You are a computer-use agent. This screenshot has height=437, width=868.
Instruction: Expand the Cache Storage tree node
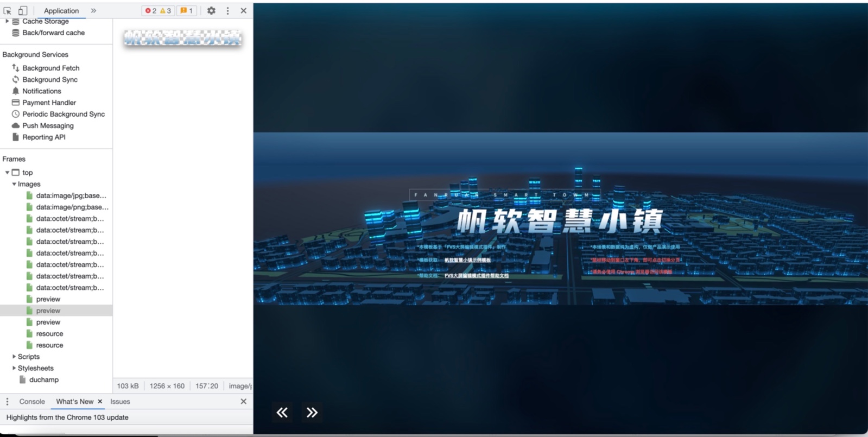tap(7, 21)
